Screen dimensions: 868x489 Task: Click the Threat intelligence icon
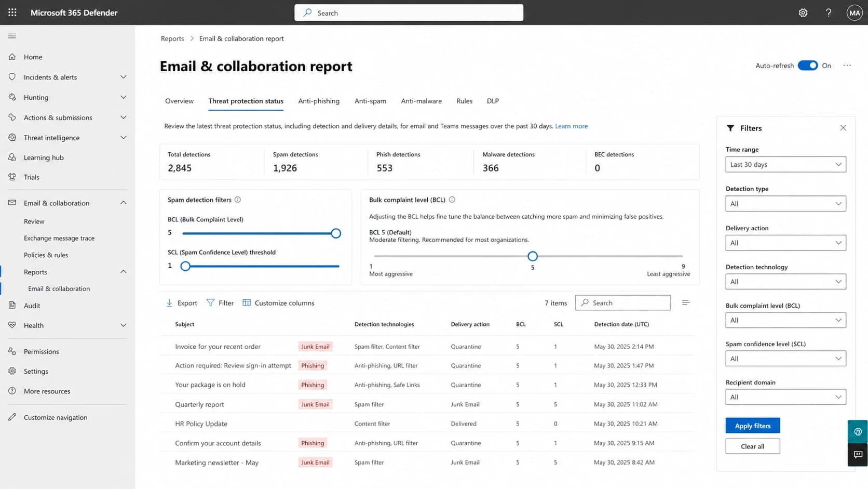point(12,138)
